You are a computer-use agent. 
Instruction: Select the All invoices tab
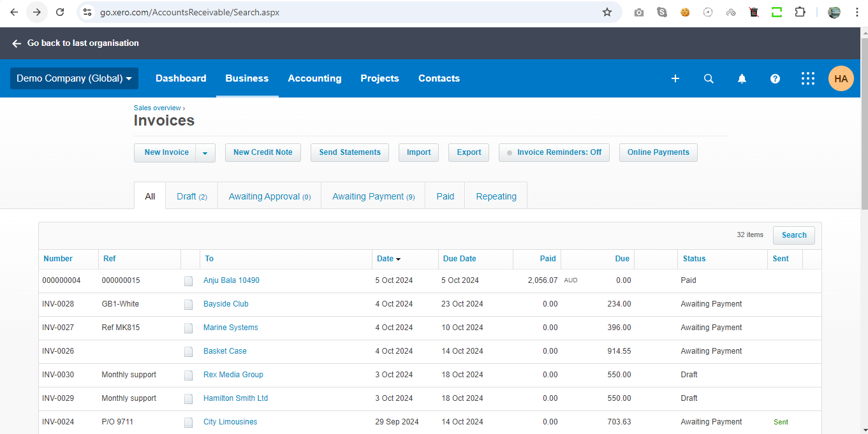coord(150,196)
